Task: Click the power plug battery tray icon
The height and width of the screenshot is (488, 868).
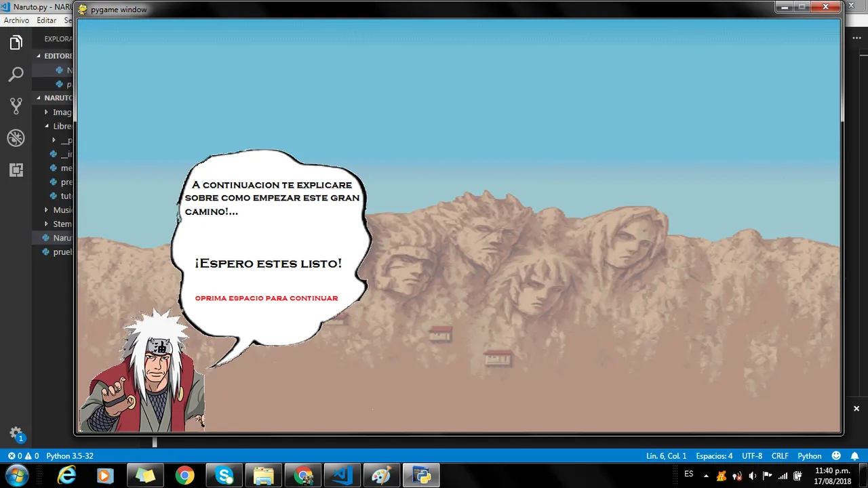Action: (798, 476)
